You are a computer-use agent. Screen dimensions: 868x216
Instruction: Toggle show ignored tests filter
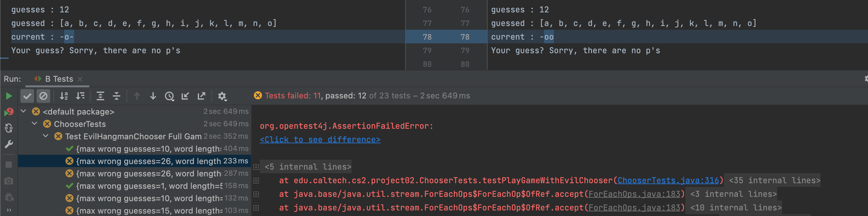coord(43,96)
